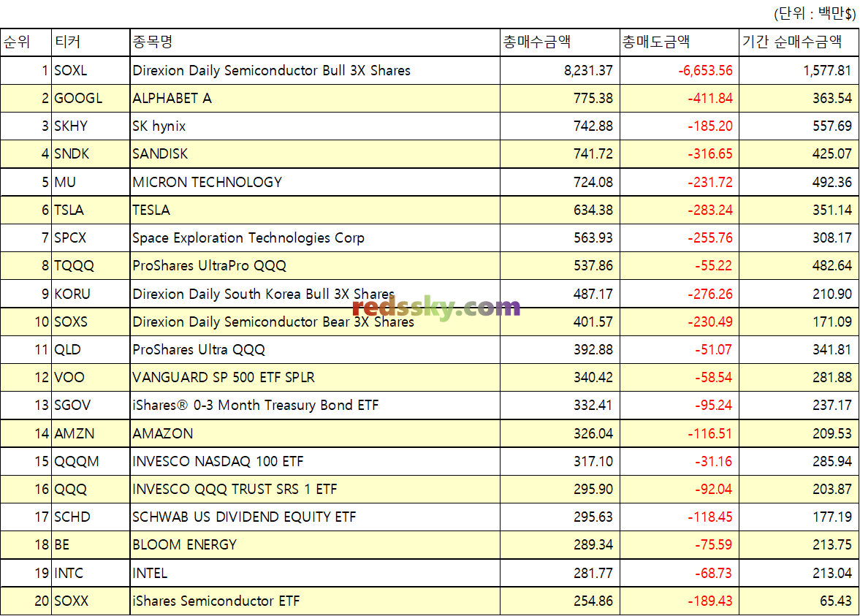The image size is (860, 616).
Task: Select the QQQ ticker cell
Action: pyautogui.click(x=91, y=490)
